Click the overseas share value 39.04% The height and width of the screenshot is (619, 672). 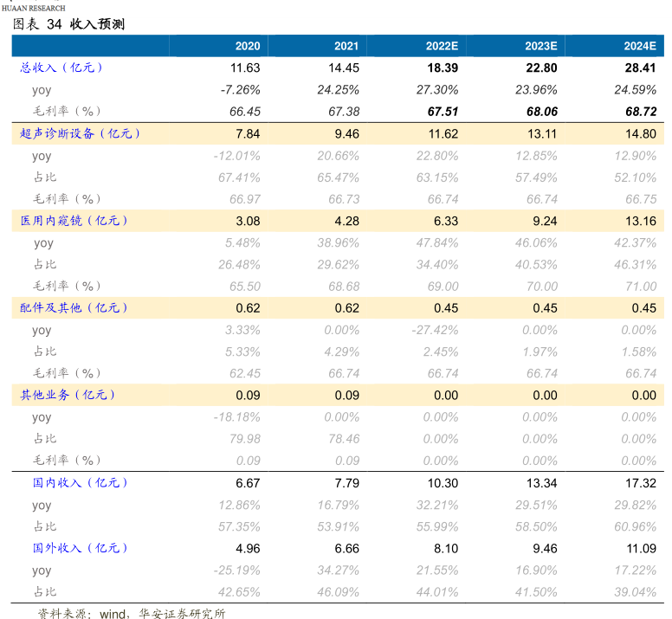point(635,592)
